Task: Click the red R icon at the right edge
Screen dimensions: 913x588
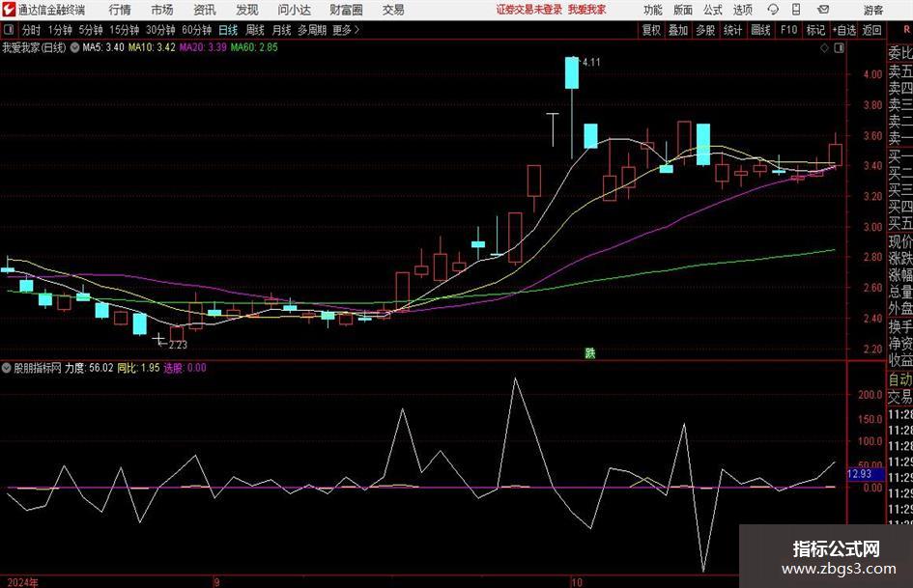Action: tap(906, 30)
